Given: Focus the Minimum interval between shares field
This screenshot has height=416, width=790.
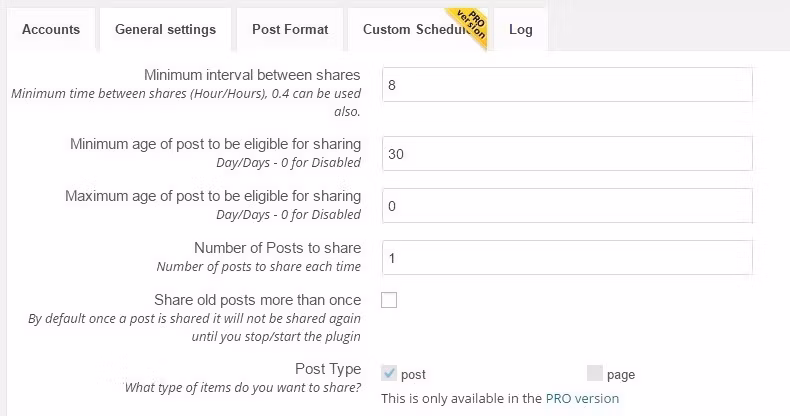Looking at the screenshot, I should (567, 85).
